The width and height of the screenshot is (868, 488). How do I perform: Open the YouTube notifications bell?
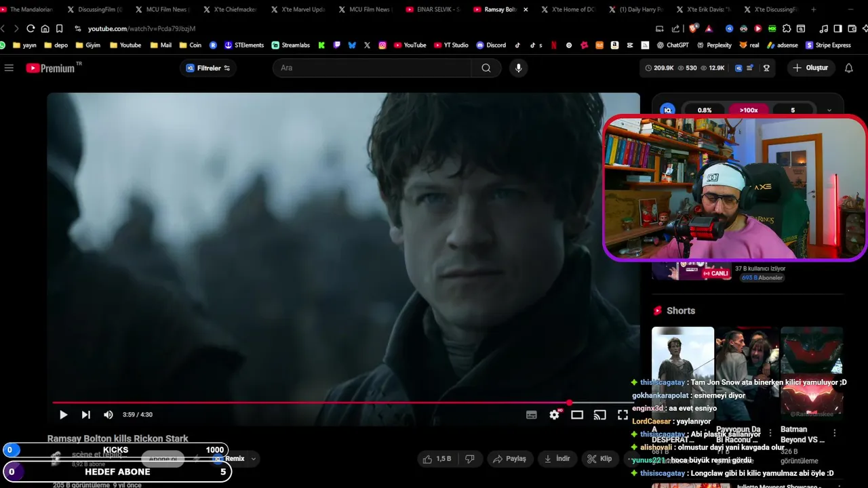pyautogui.click(x=849, y=68)
